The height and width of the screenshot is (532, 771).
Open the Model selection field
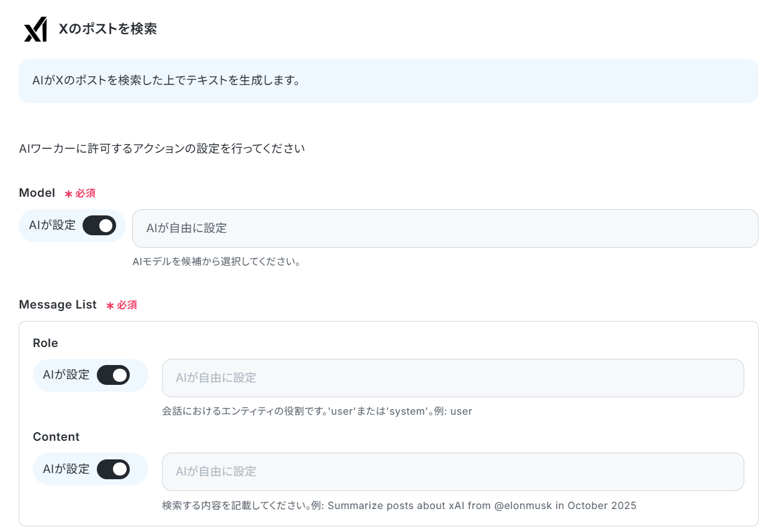click(445, 228)
